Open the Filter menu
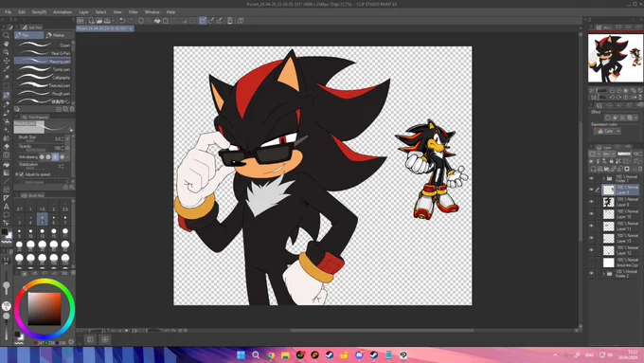The width and height of the screenshot is (644, 363). click(x=134, y=12)
